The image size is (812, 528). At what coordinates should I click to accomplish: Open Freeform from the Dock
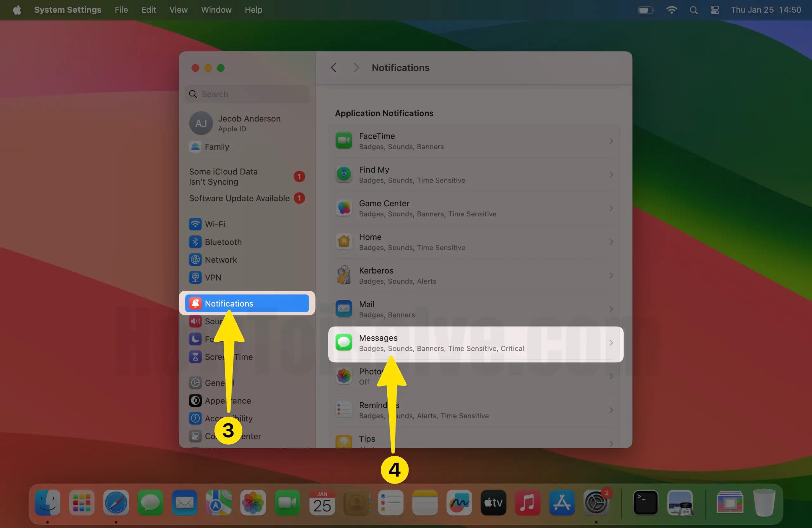coord(459,502)
